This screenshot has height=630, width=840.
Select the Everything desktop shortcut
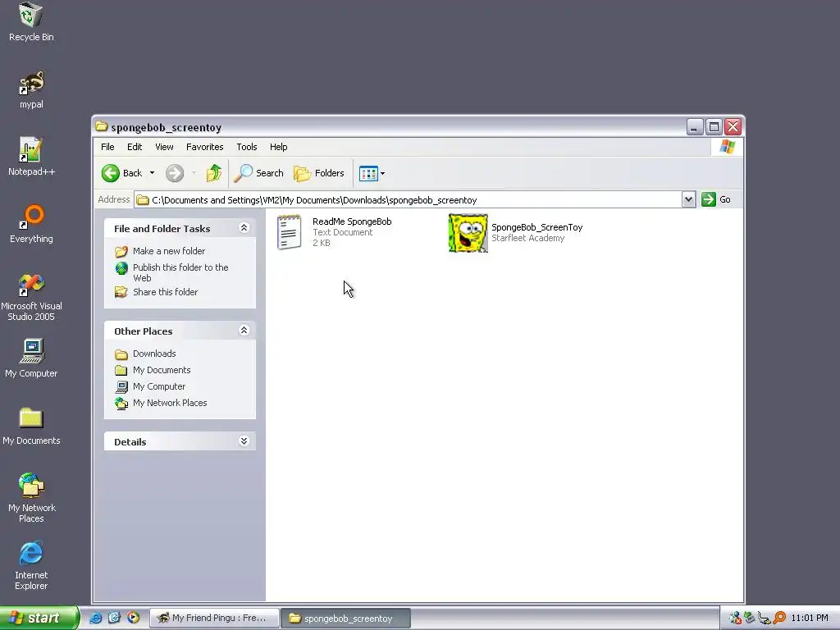31,224
